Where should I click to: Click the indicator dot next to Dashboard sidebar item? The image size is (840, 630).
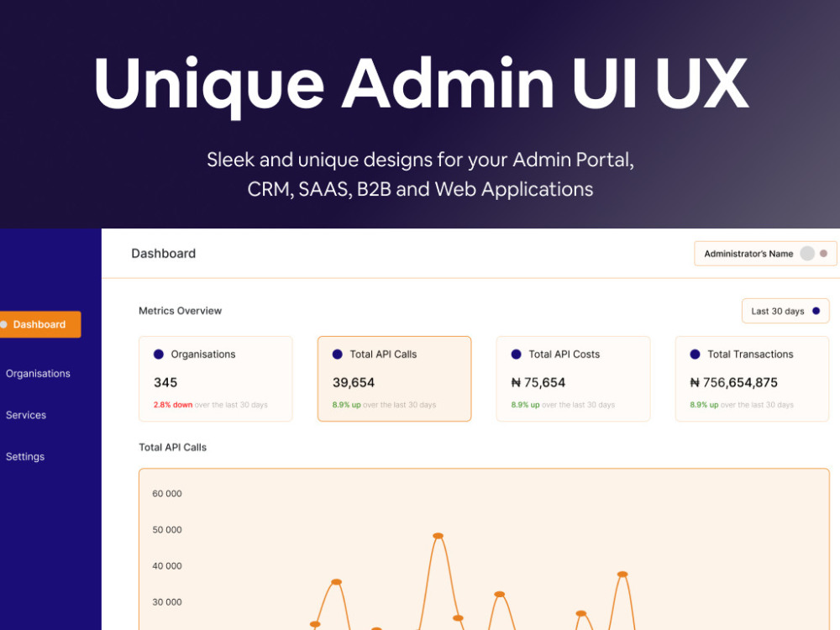tap(3, 324)
